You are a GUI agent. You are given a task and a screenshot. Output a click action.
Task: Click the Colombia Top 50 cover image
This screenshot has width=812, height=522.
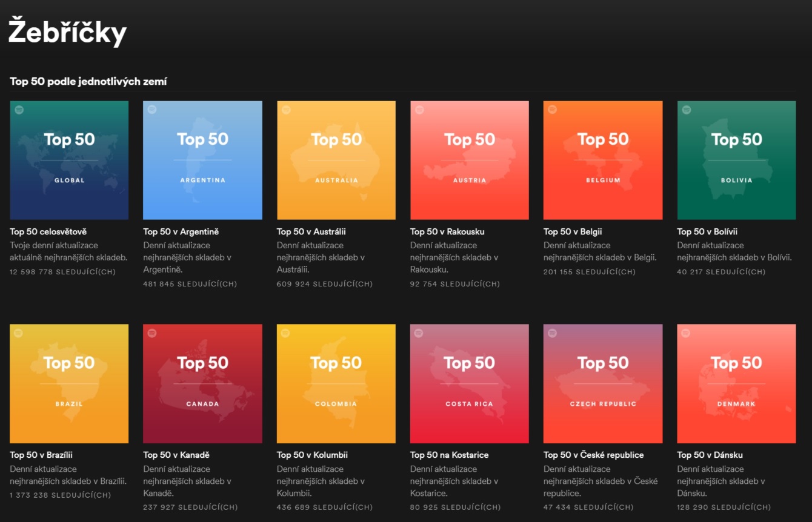[336, 383]
